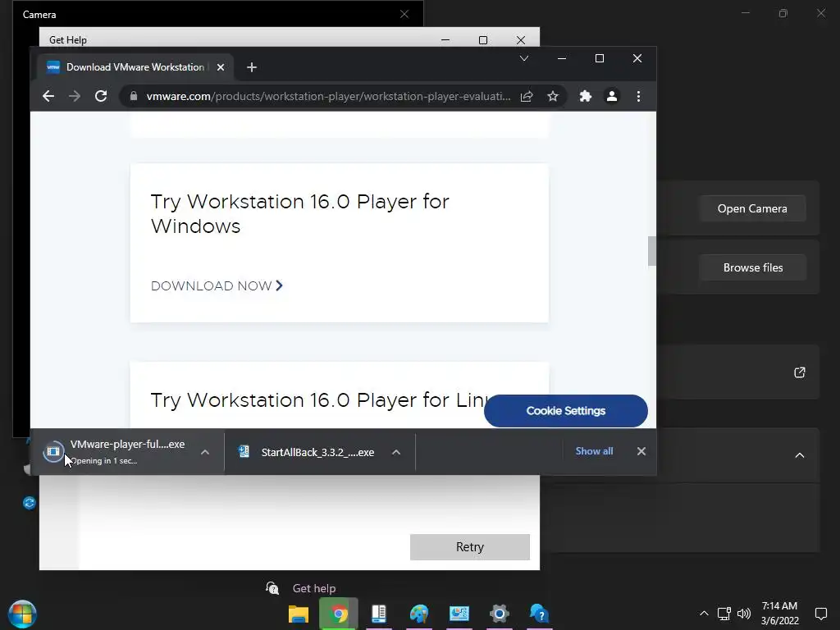The width and height of the screenshot is (840, 630).
Task: Open the notification center icon
Action: point(820,614)
